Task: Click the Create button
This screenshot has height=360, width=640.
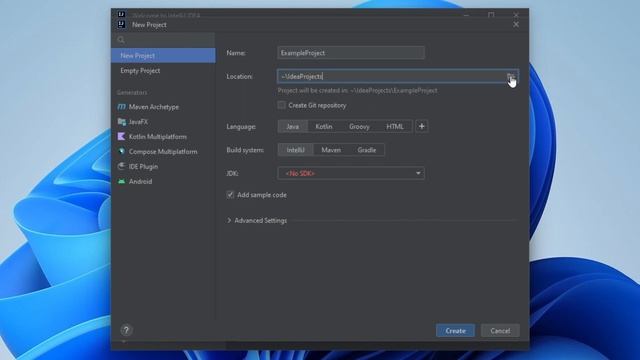Action: 455,331
